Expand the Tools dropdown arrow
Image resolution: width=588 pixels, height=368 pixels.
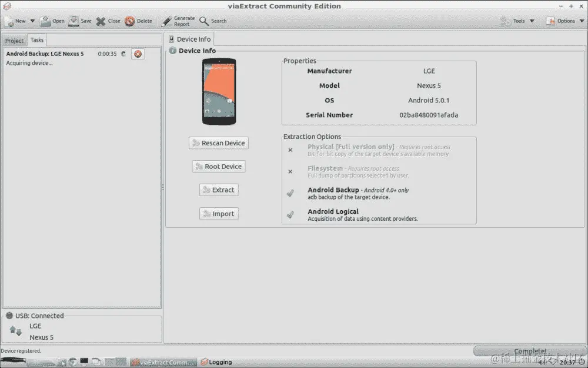click(x=532, y=21)
